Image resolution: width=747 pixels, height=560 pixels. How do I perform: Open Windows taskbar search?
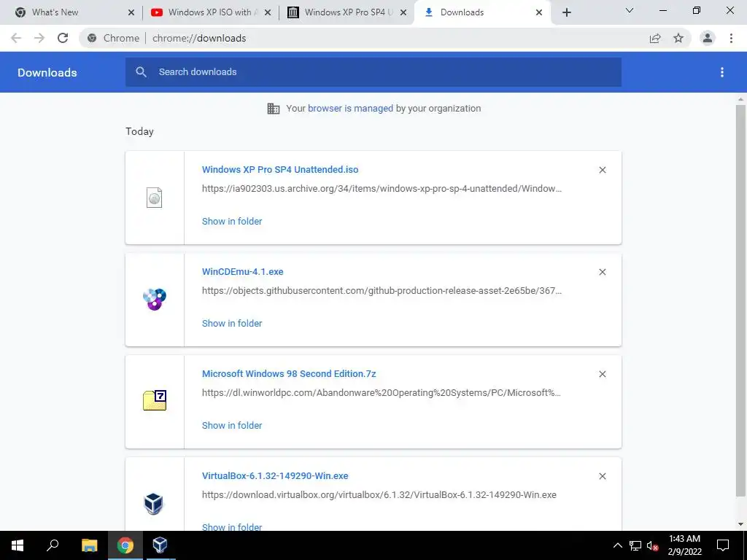(53, 545)
